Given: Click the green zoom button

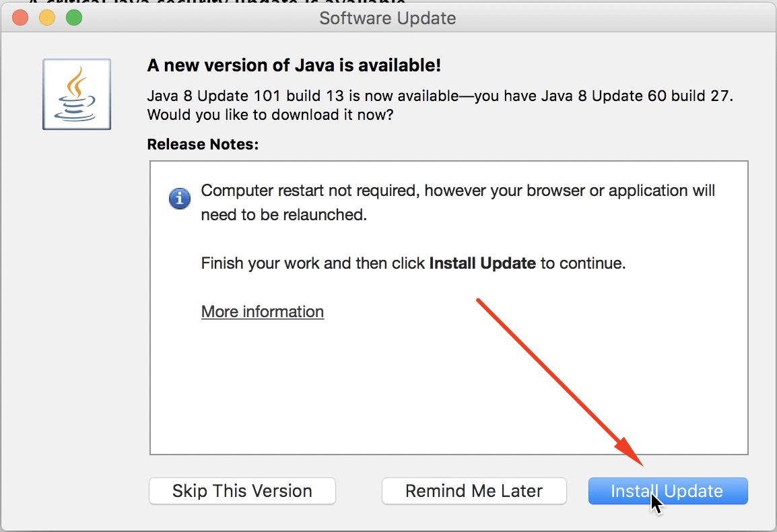Looking at the screenshot, I should (x=74, y=18).
